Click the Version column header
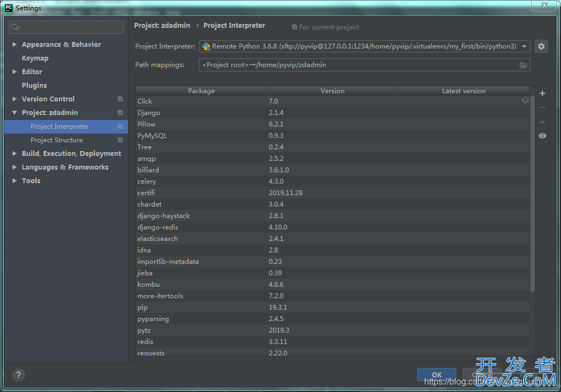Viewport: 561px width, 392px height. point(333,91)
